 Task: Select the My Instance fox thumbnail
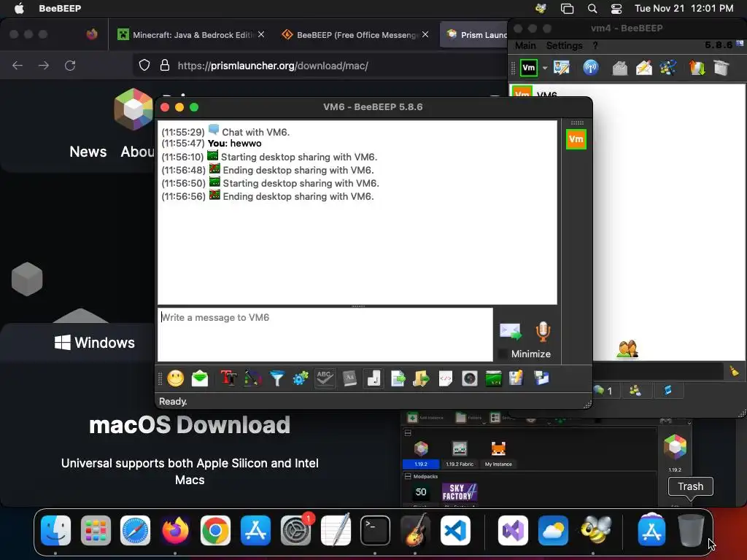(x=498, y=453)
